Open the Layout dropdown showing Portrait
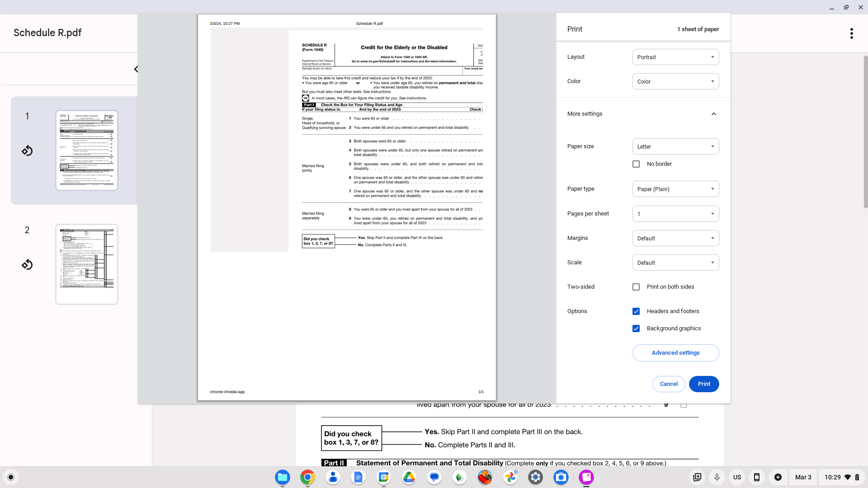The width and height of the screenshot is (868, 488). (675, 57)
